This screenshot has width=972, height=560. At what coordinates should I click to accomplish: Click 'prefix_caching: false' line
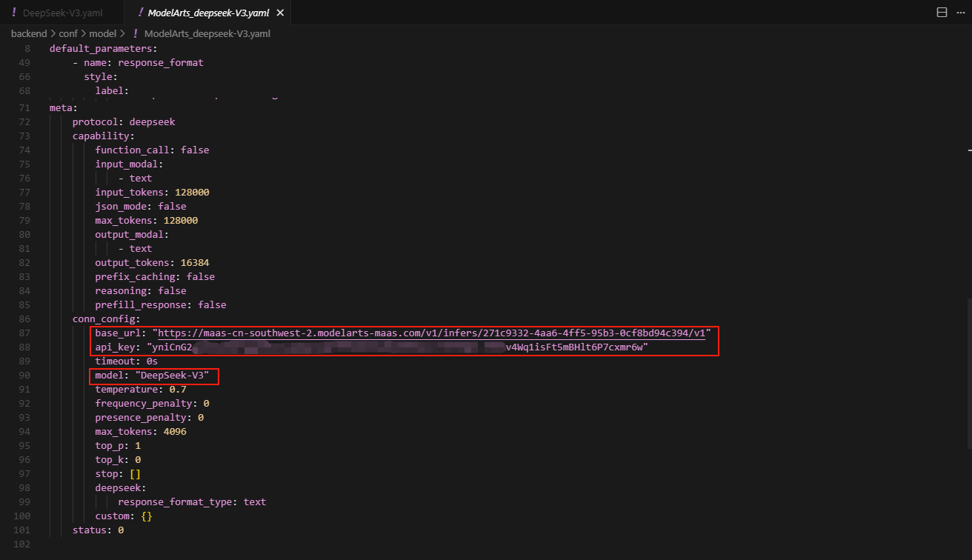pyautogui.click(x=155, y=276)
